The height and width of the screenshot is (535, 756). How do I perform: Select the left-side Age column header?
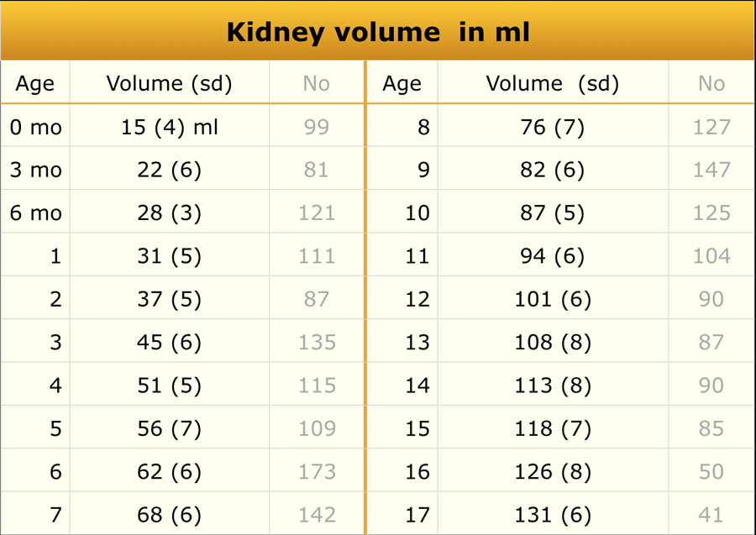35,84
